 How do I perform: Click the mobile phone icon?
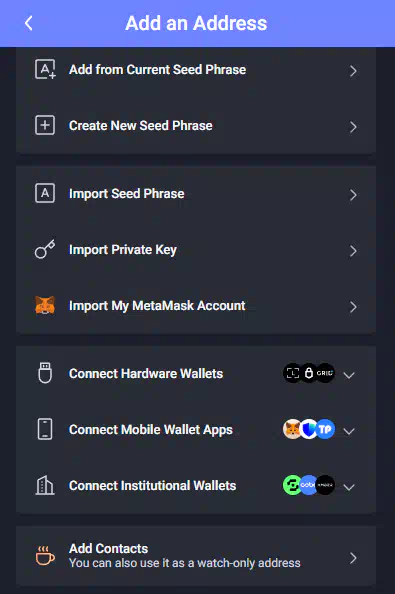click(x=45, y=429)
